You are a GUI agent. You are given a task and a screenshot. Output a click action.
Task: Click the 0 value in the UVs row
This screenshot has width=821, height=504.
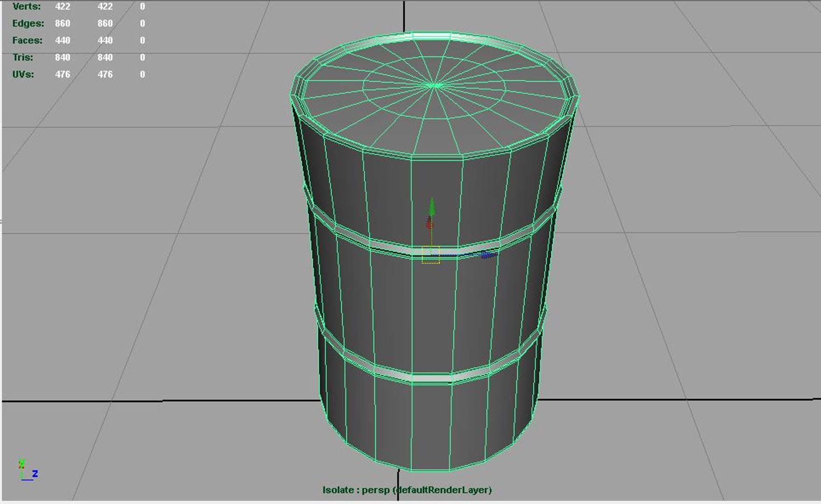click(x=142, y=75)
